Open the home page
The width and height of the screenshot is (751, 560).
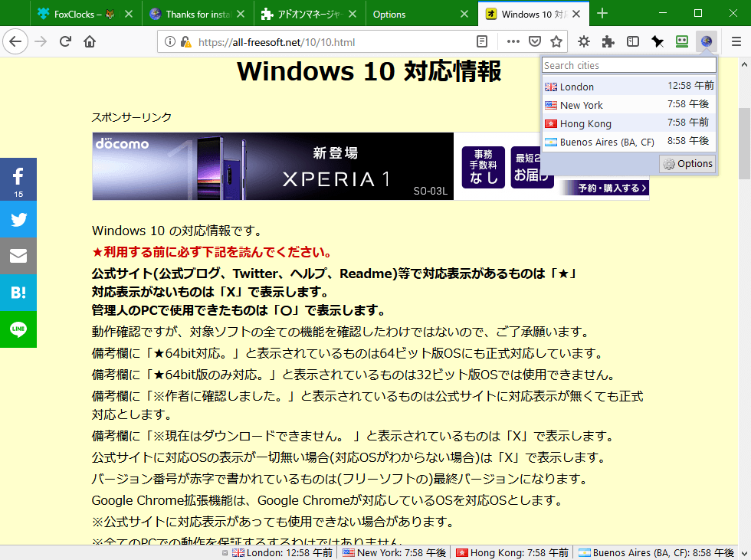[x=90, y=41]
